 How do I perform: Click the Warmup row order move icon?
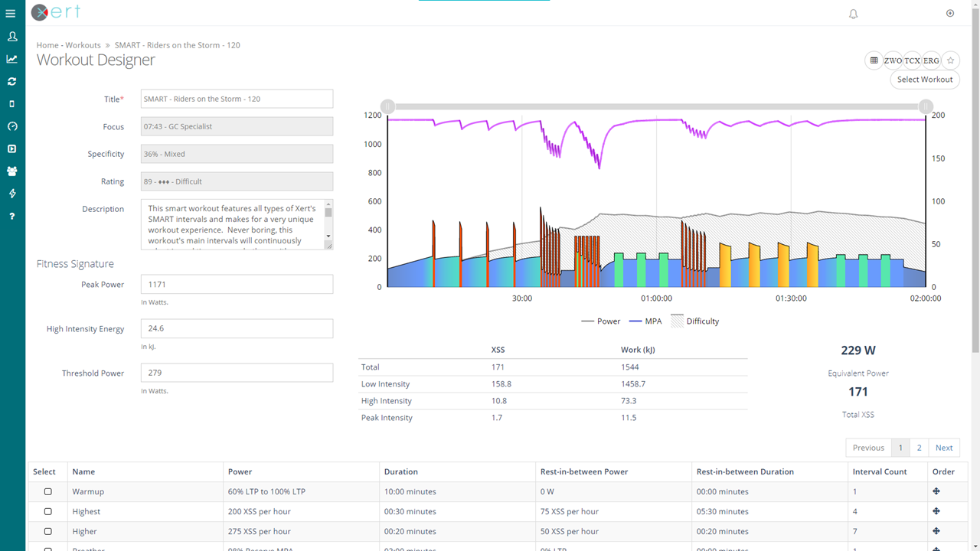(936, 491)
